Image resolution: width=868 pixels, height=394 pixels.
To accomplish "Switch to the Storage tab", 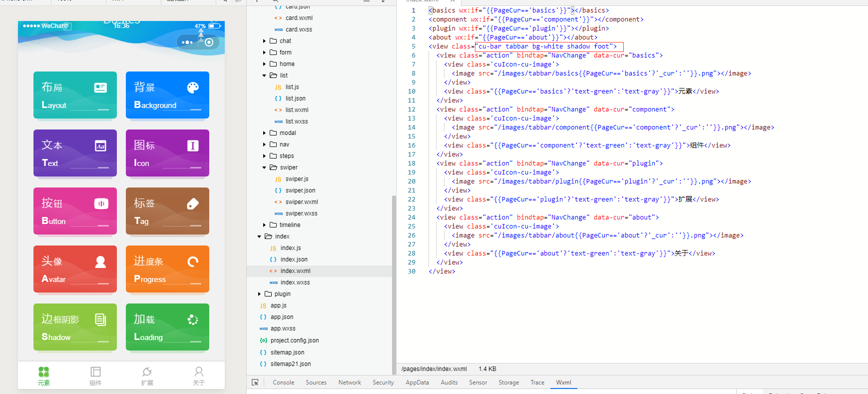I will tap(508, 382).
